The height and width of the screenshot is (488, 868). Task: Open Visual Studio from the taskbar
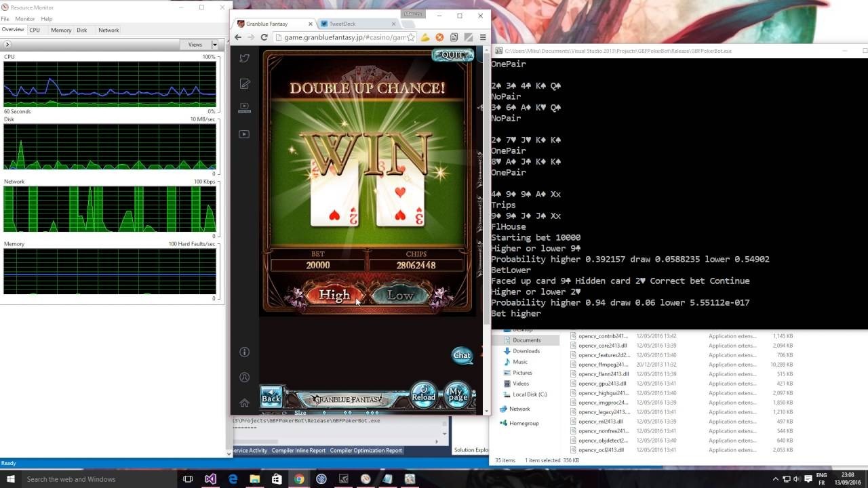click(x=210, y=479)
